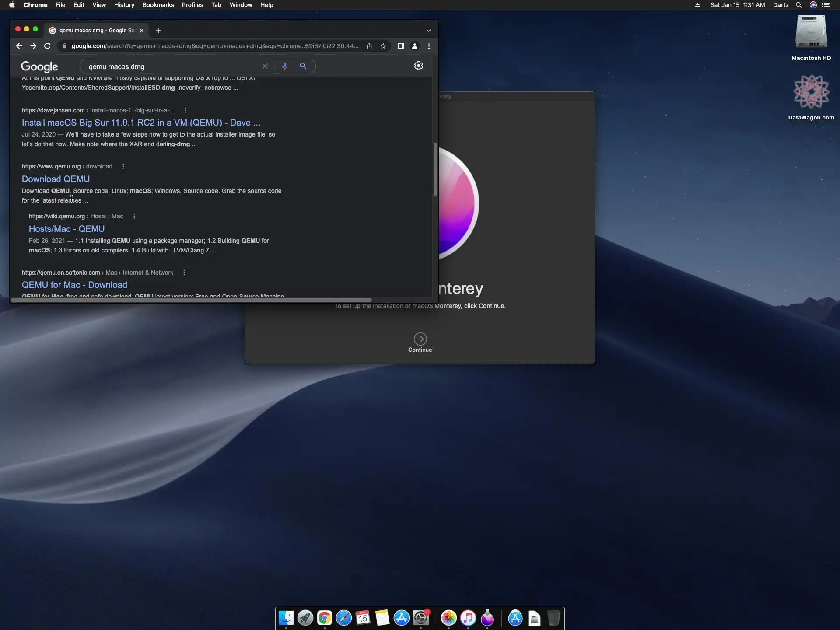This screenshot has height=630, width=840.
Task: Open the Profiles menu in menu bar
Action: point(192,5)
